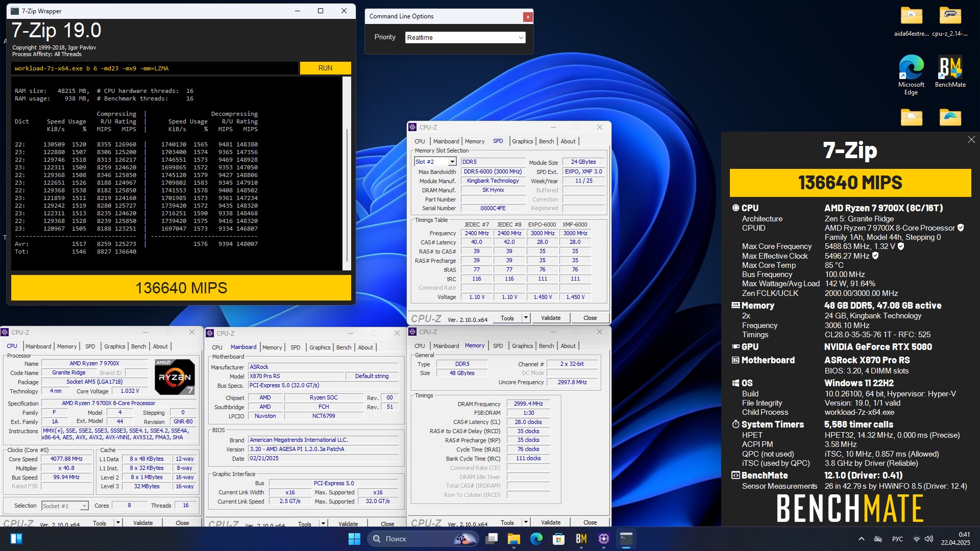Click Validate in the SPD CPU-Z window
The height and width of the screenshot is (551, 980).
point(551,318)
